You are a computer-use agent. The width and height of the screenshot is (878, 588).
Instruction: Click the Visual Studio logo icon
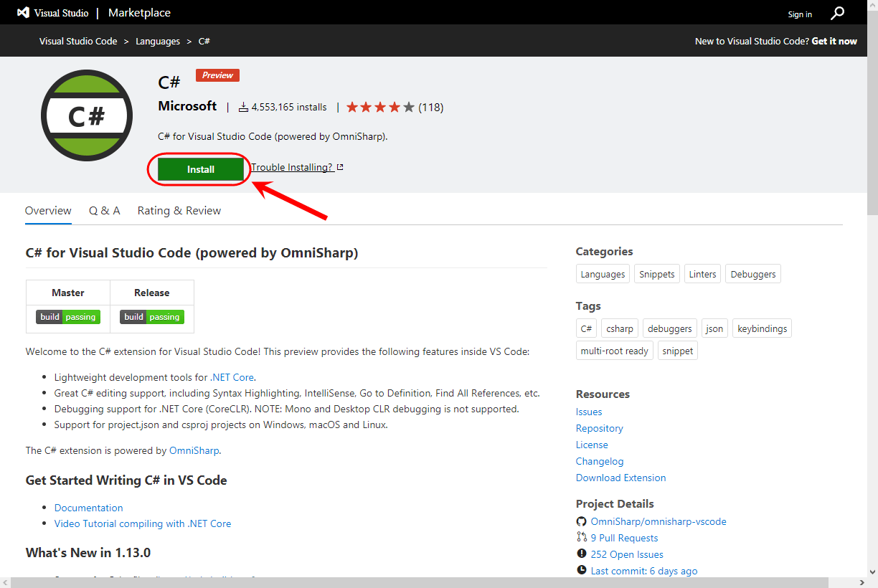[x=24, y=13]
